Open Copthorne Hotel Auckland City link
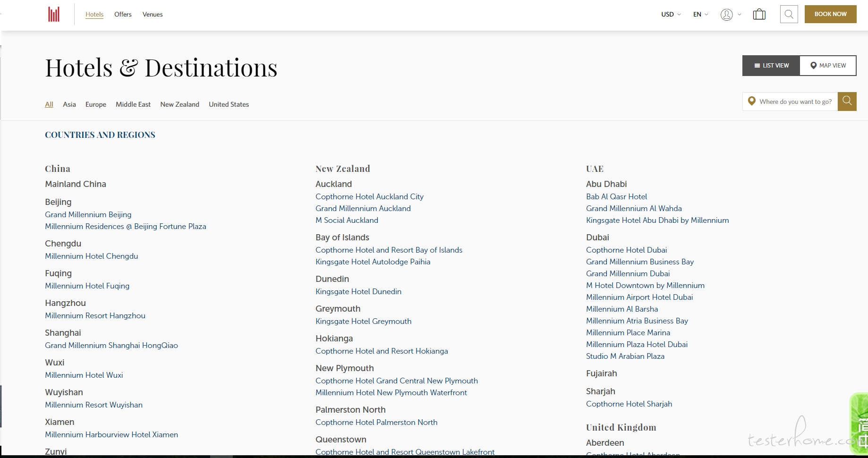 [370, 196]
